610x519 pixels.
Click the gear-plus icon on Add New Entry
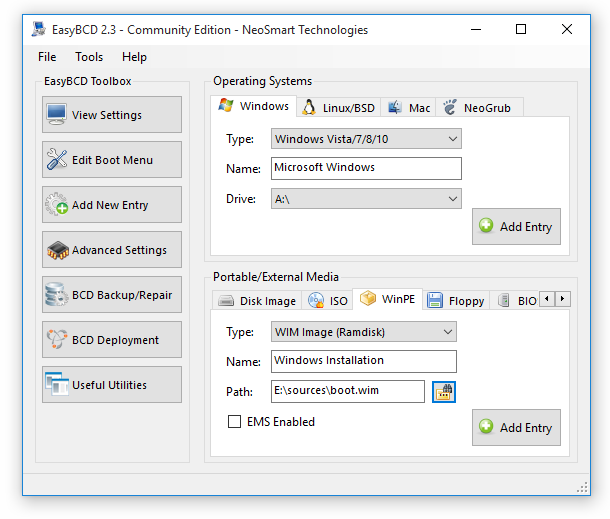[57, 204]
